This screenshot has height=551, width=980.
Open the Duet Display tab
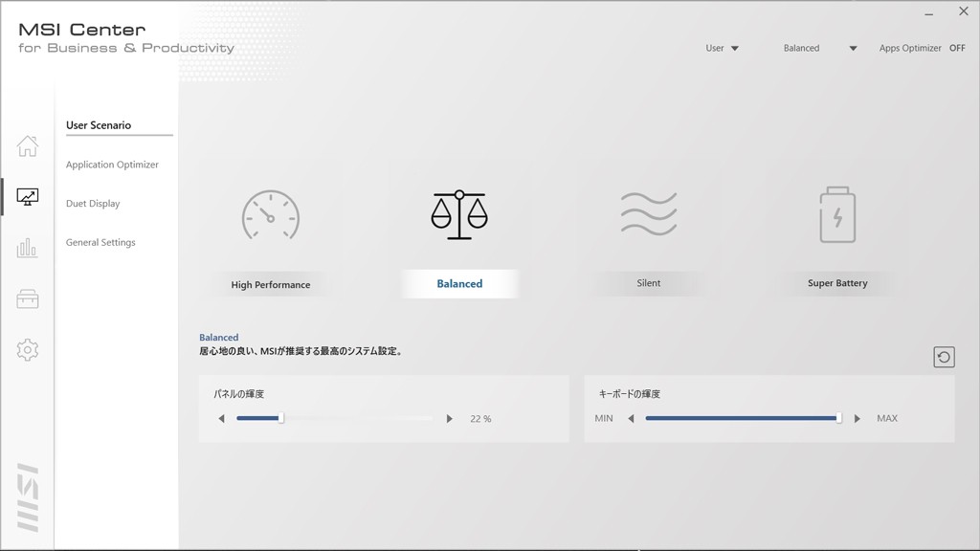pyautogui.click(x=93, y=204)
